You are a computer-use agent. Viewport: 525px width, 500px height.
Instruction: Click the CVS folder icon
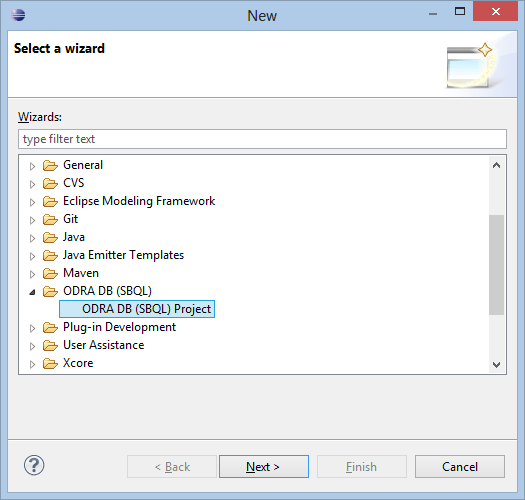[50, 184]
